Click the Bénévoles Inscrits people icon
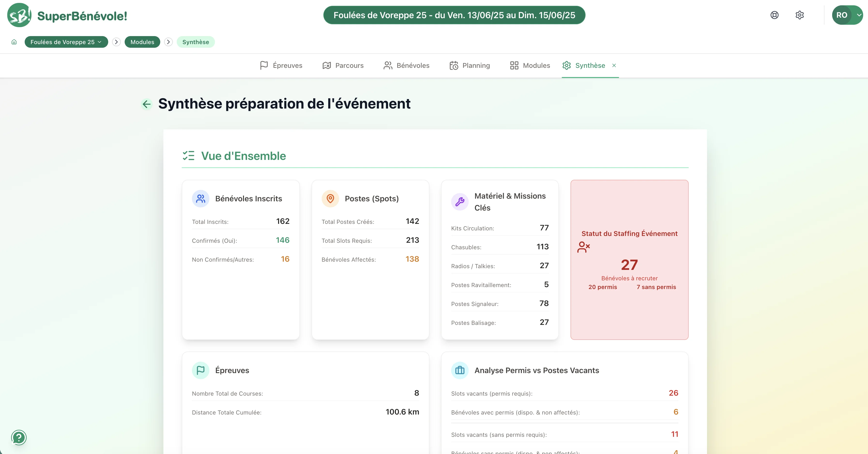The height and width of the screenshot is (454, 868). (x=200, y=199)
